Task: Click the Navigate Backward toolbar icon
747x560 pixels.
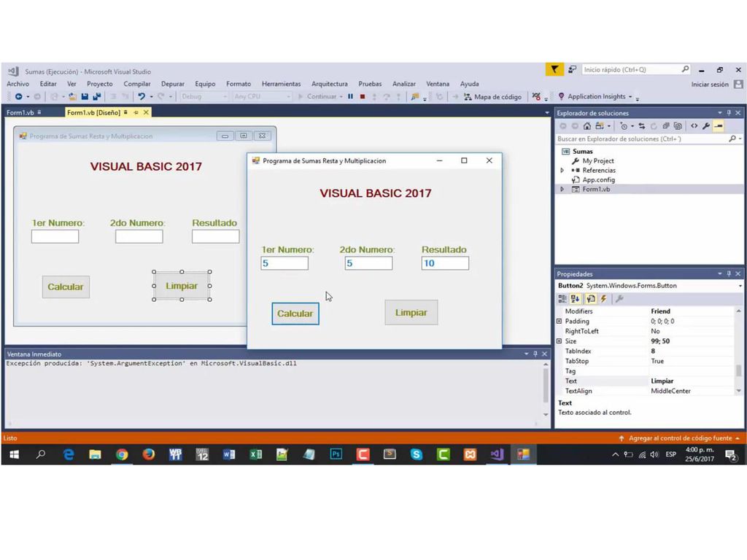Action: [x=18, y=97]
